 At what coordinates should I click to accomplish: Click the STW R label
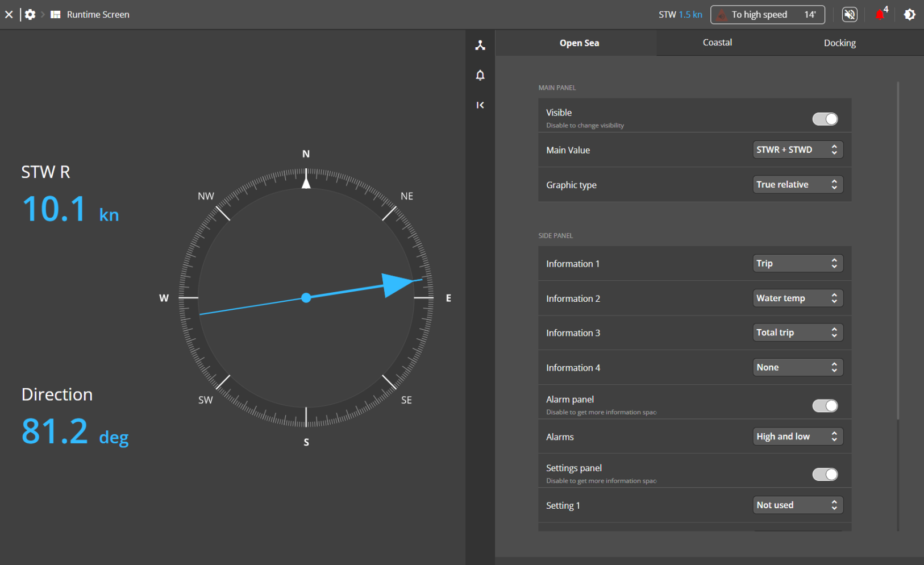tap(45, 172)
